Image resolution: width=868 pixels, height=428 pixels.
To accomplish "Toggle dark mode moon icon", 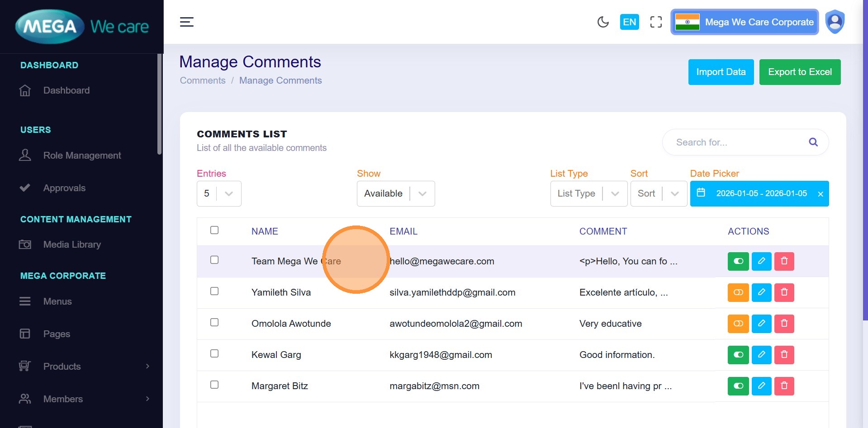I will tap(603, 22).
